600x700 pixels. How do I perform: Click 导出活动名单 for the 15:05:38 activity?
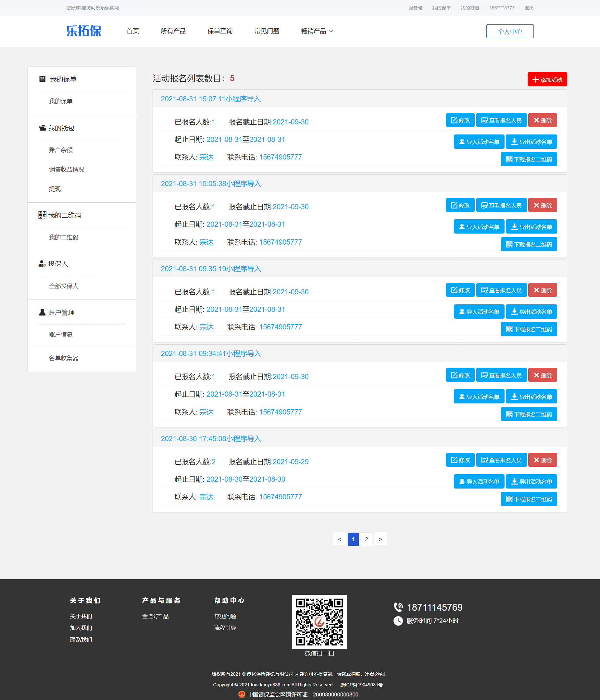pos(531,227)
